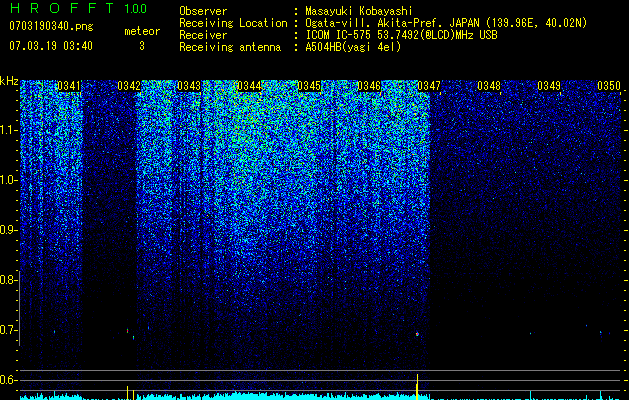This screenshot has height=400, width=629.
Task: Click the 1.0 frequency axis label
Action: click(8, 180)
